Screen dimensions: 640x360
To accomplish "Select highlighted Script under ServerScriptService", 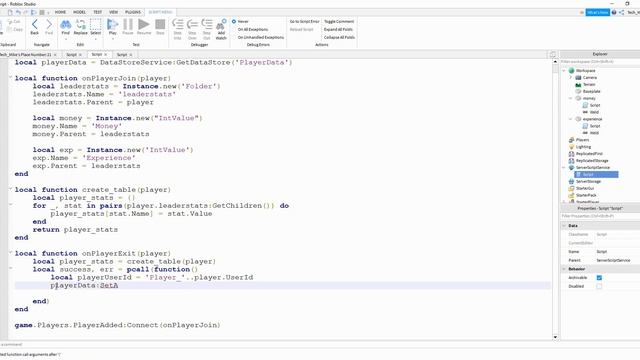I will (596, 175).
